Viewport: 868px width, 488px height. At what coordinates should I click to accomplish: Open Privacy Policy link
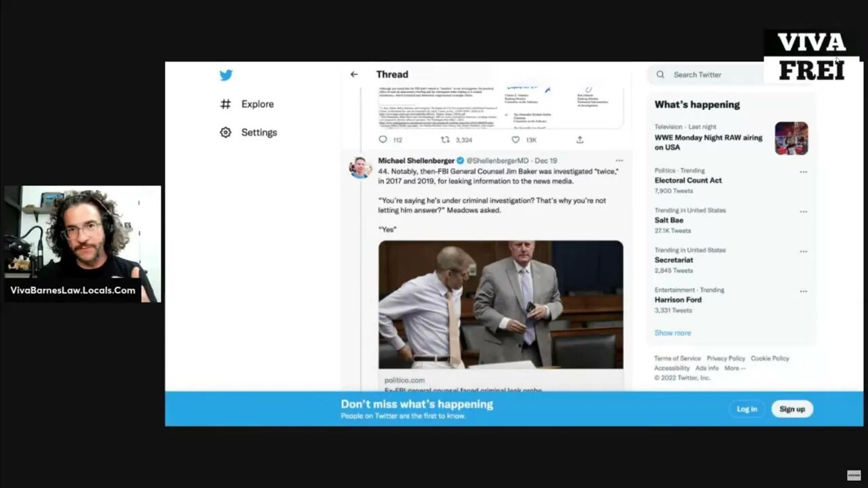726,359
